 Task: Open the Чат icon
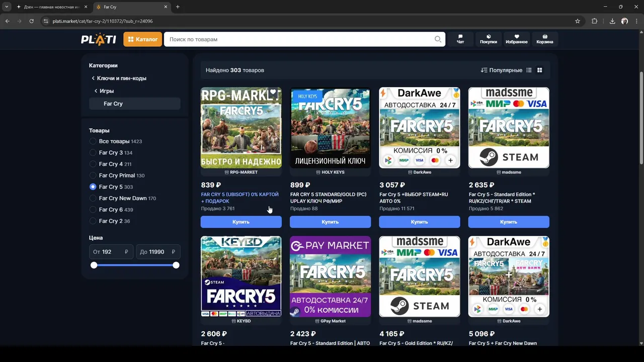[x=460, y=39]
